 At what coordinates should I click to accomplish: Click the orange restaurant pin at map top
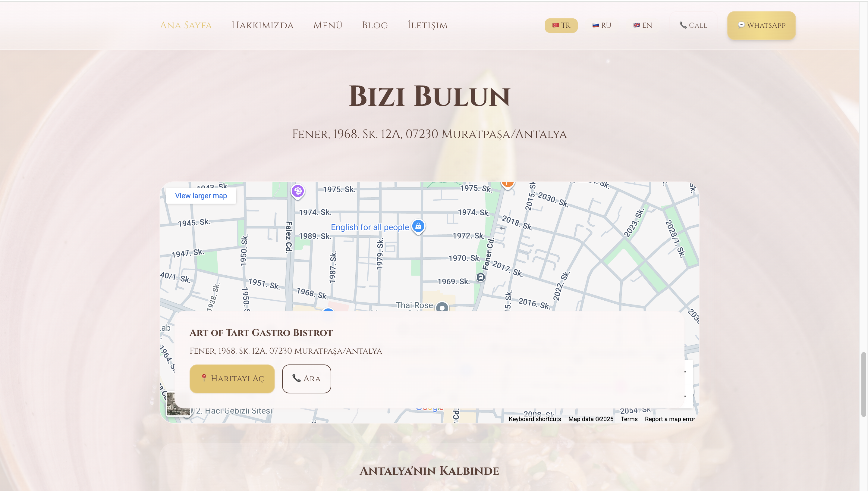click(507, 184)
